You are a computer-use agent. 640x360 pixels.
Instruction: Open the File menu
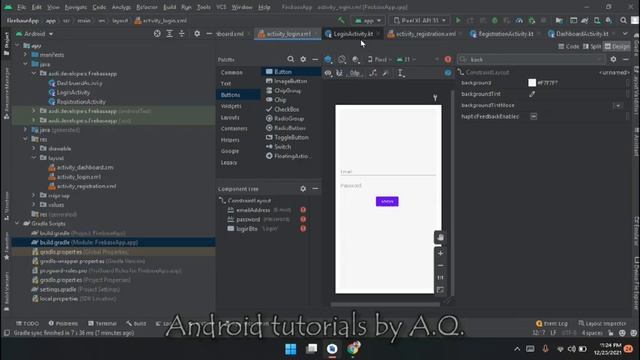click(x=22, y=7)
